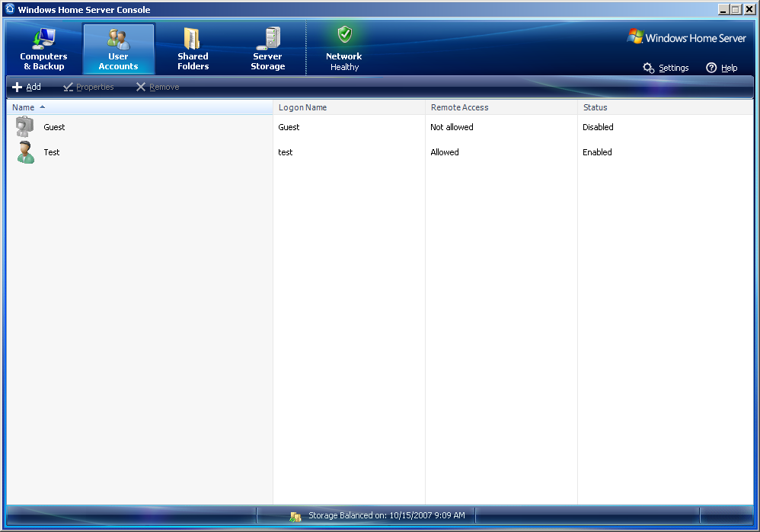Click the 'test' logon name cell
The height and width of the screenshot is (532, 760).
286,152
